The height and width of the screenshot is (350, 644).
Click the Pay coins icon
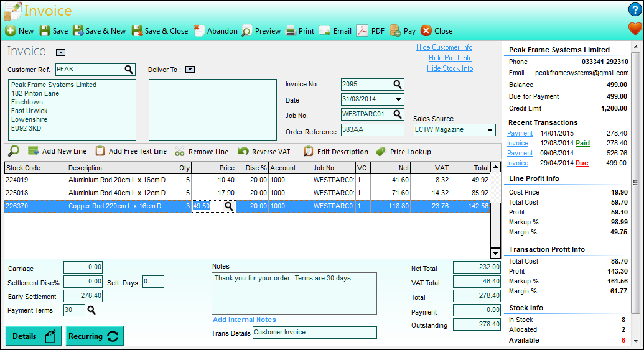pos(395,31)
